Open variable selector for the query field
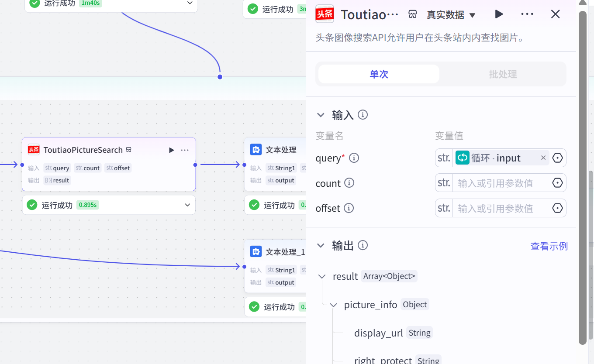This screenshot has width=594, height=364. (x=558, y=158)
